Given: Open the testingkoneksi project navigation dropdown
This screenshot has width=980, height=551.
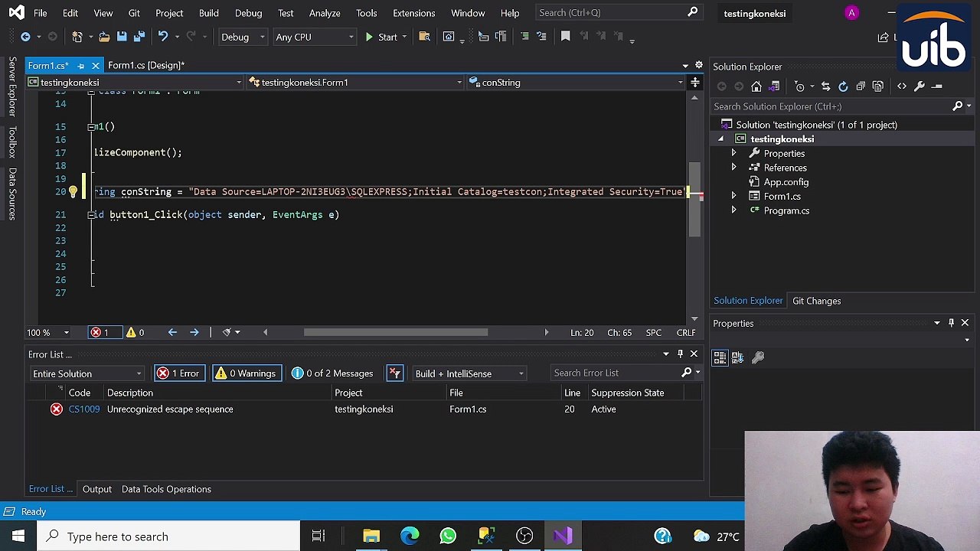Looking at the screenshot, I should coord(135,83).
